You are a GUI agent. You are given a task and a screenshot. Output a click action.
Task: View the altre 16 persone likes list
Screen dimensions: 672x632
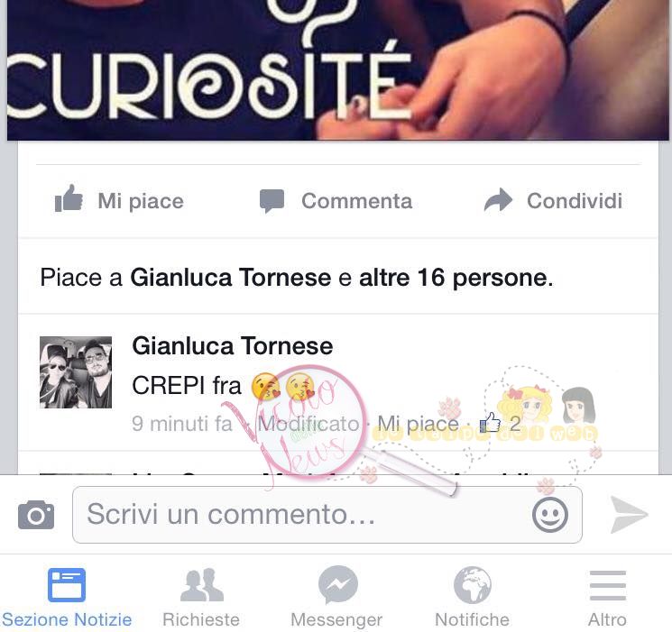[456, 277]
